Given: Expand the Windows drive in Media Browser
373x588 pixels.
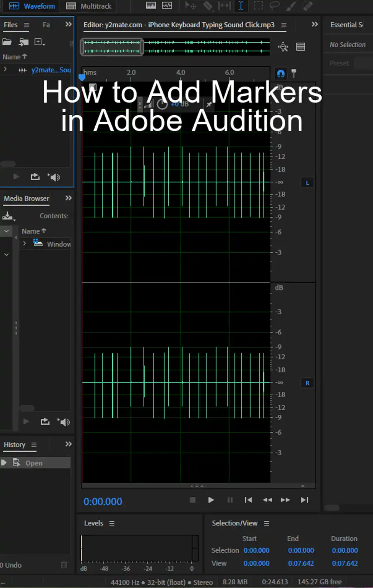Looking at the screenshot, I should pyautogui.click(x=24, y=243).
